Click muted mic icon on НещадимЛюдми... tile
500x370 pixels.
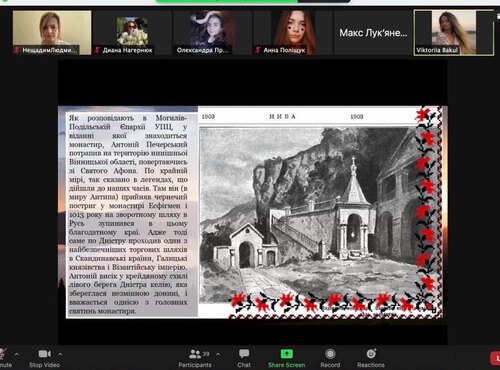click(17, 50)
